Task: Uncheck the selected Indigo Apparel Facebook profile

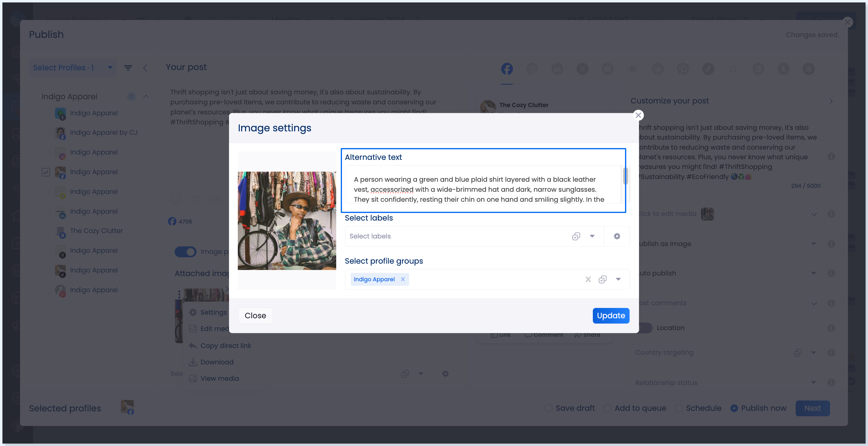Action: click(x=46, y=172)
